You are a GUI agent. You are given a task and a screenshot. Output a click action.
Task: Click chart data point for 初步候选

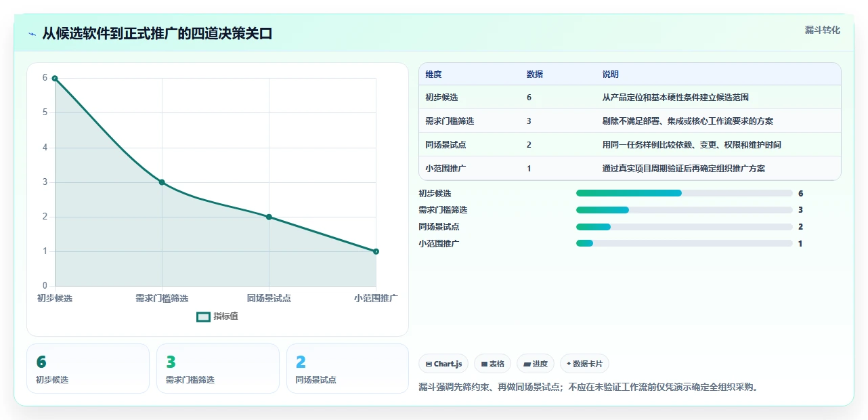point(55,78)
